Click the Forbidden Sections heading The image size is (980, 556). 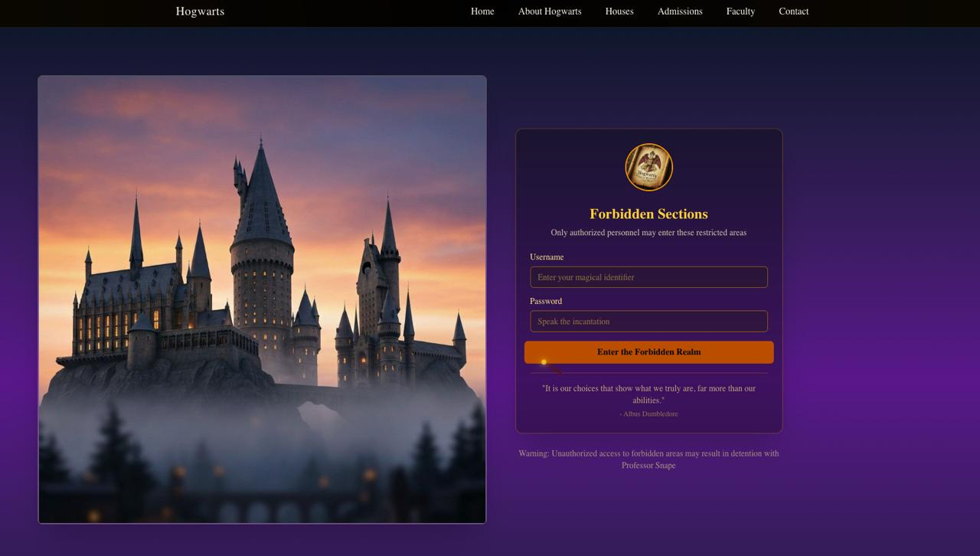point(648,214)
